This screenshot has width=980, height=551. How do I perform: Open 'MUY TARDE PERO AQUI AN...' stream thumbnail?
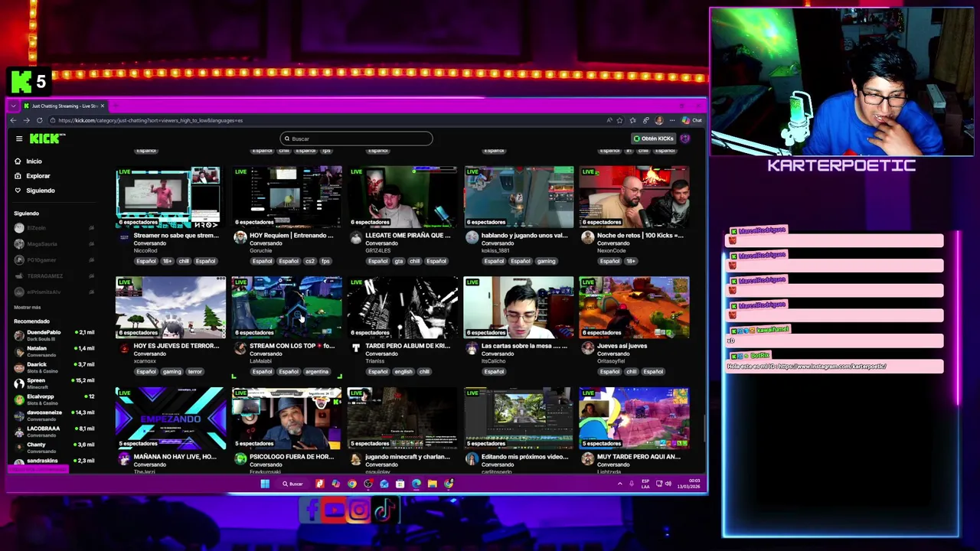634,418
